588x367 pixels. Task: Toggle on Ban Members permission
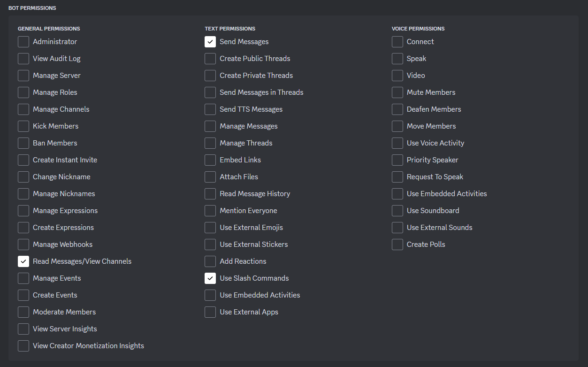coord(23,143)
